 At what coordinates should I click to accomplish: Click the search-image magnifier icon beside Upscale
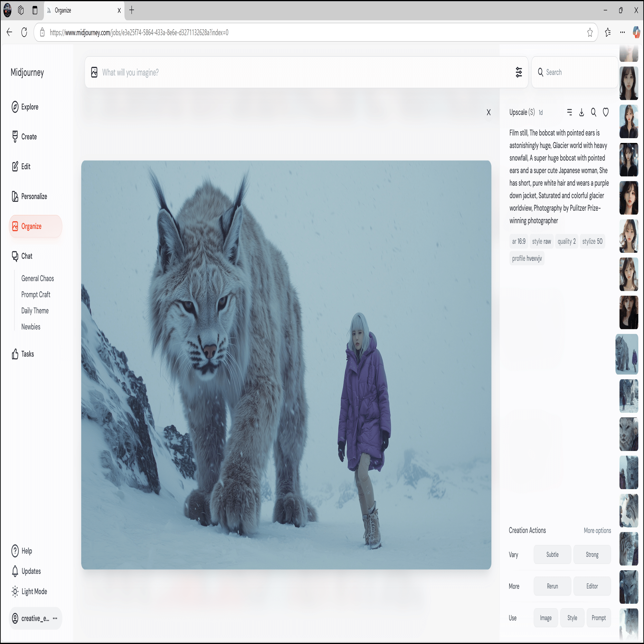[x=593, y=112]
